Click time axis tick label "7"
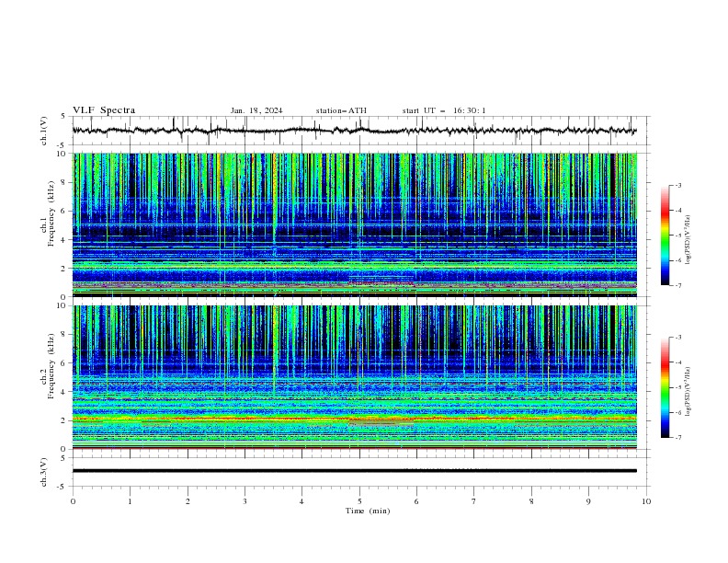728x563 pixels. [474, 501]
